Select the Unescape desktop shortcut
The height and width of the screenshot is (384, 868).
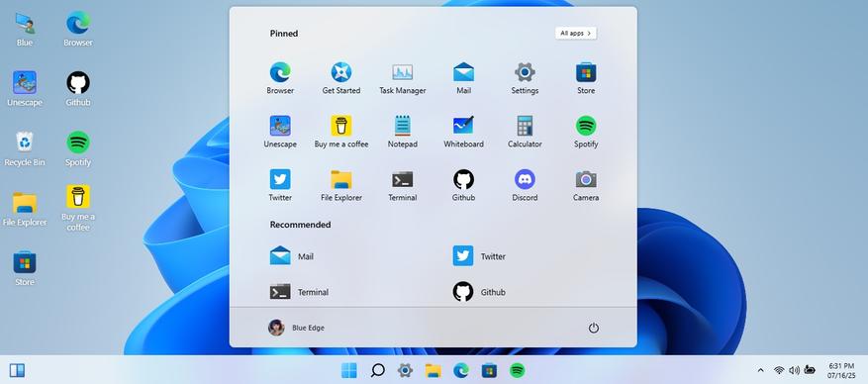point(25,89)
